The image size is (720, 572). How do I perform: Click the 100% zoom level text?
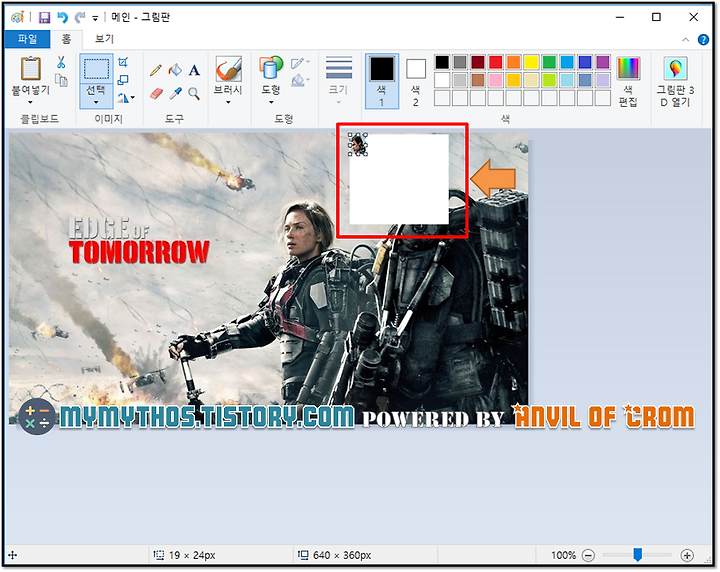coord(563,555)
